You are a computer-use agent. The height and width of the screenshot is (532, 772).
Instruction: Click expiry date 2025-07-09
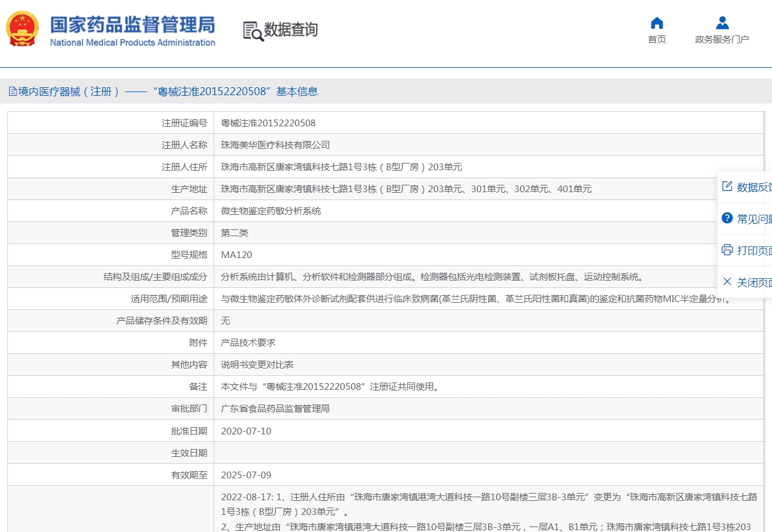(246, 475)
